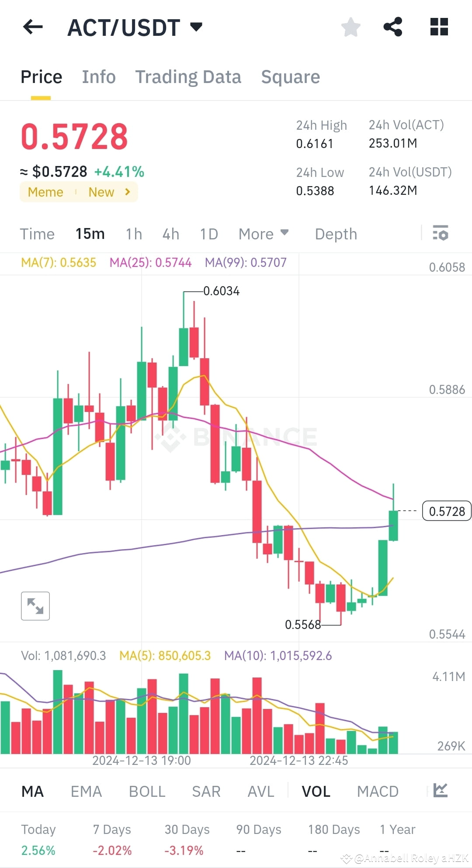Select the 0.5728 price label marker
This screenshot has height=868, width=472.
coord(447,511)
